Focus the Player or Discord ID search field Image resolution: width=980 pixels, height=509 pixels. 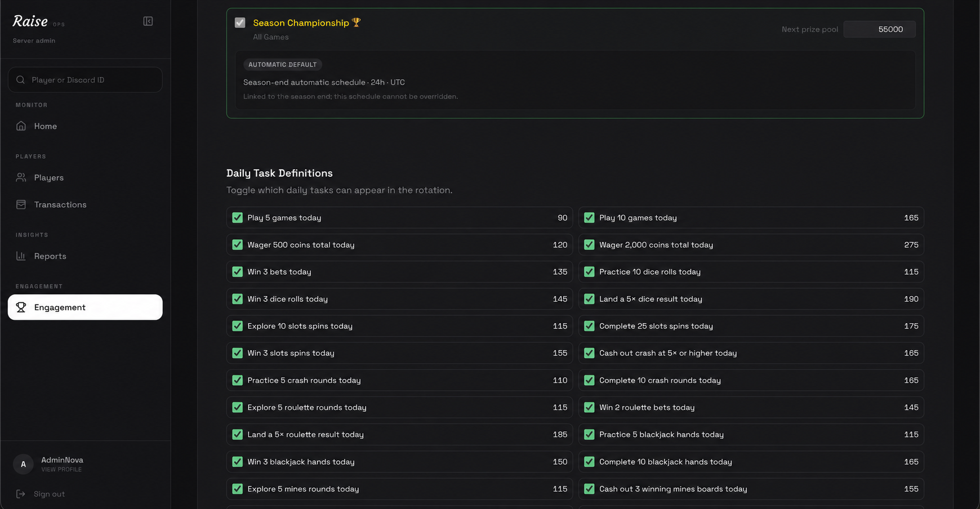[85, 80]
